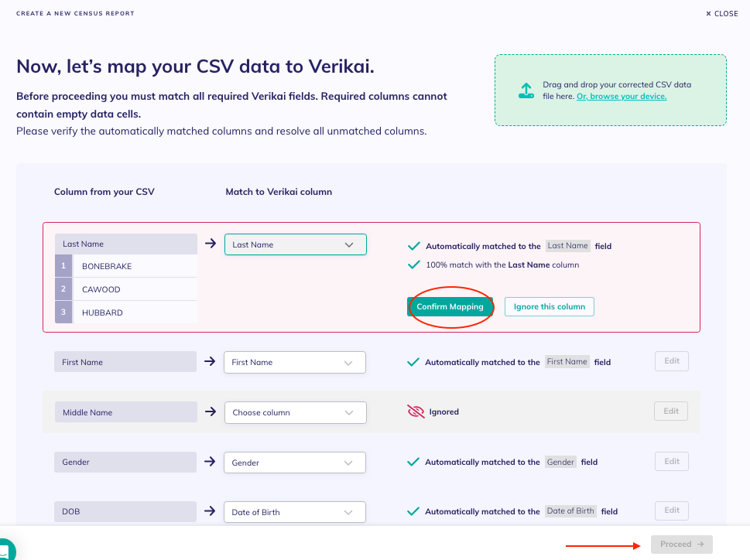Click the Last Name field tag in match message

pyautogui.click(x=568, y=246)
